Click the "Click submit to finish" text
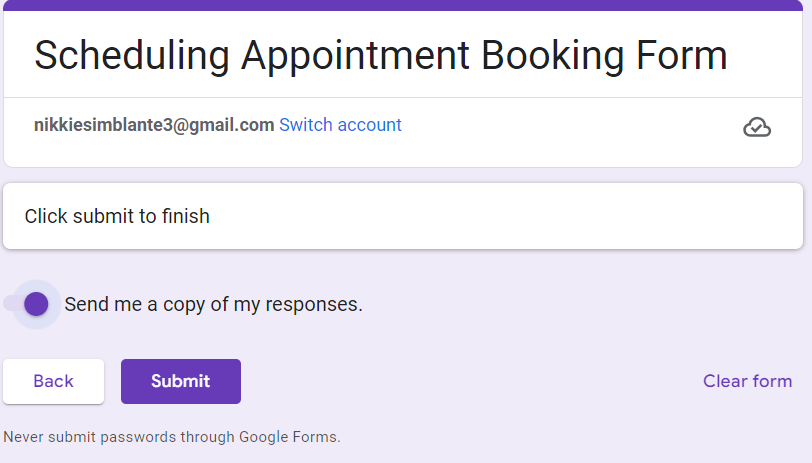Screen dimensions: 812x463 coord(117,216)
